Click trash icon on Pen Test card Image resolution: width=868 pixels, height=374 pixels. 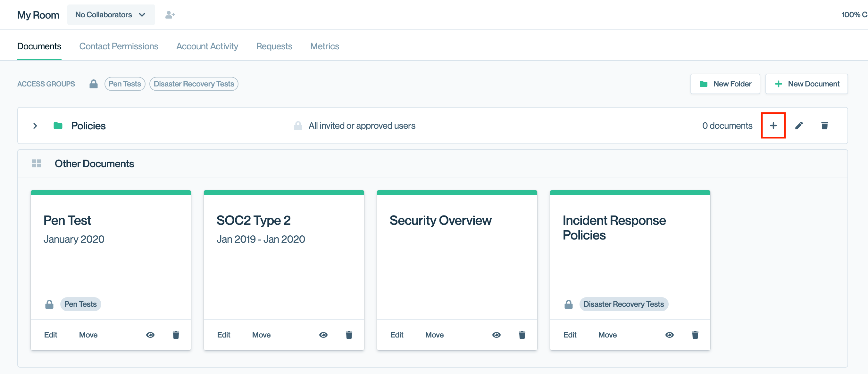click(176, 335)
